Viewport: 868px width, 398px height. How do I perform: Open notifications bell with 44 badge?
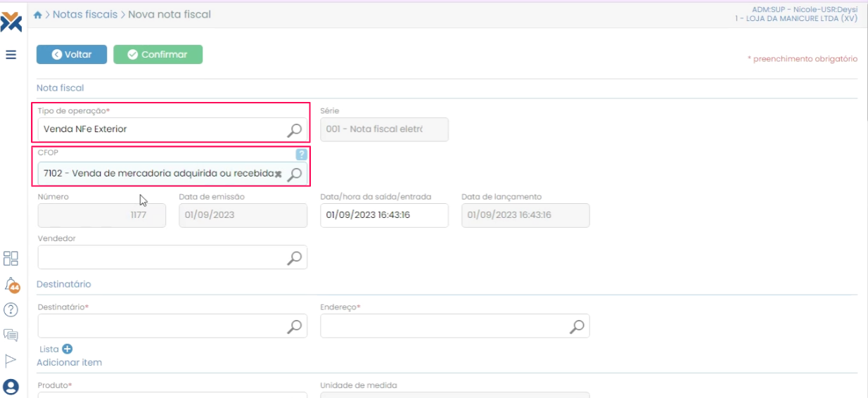11,284
